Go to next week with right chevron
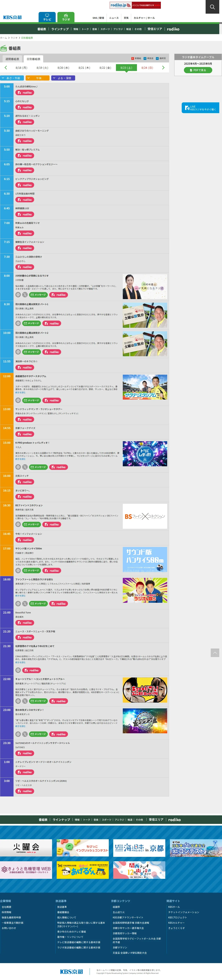The width and height of the screenshot is (222, 980). pos(163,68)
